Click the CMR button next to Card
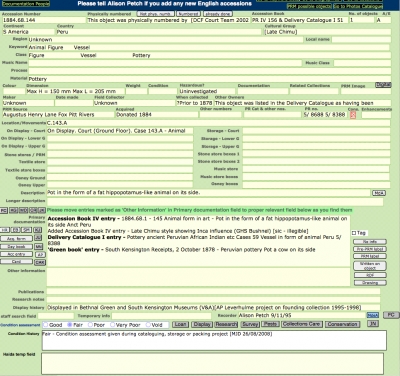Image resolution: width=400 pixels, height=376 pixels. (40, 262)
